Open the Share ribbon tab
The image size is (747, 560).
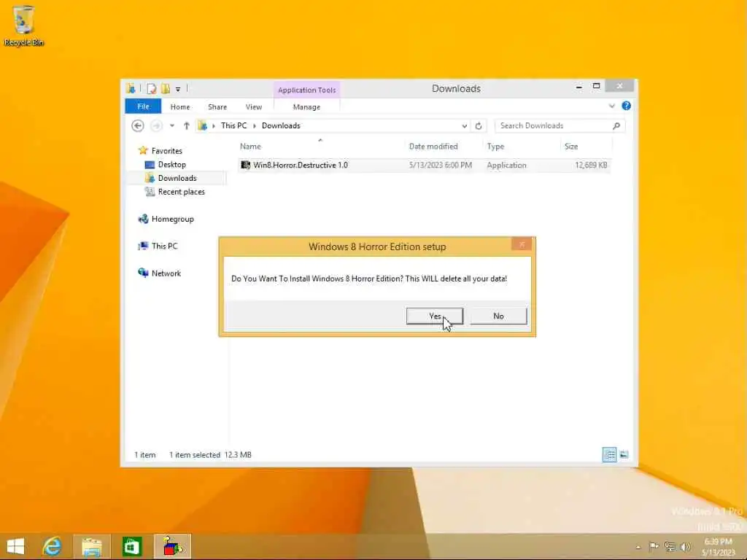click(x=217, y=107)
